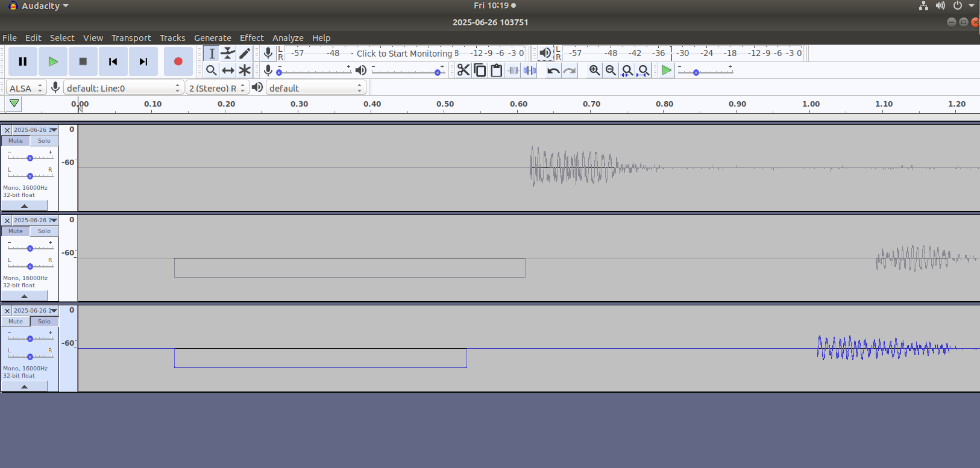Zoom in with the plus magnifier
The width and height of the screenshot is (980, 468).
click(594, 70)
